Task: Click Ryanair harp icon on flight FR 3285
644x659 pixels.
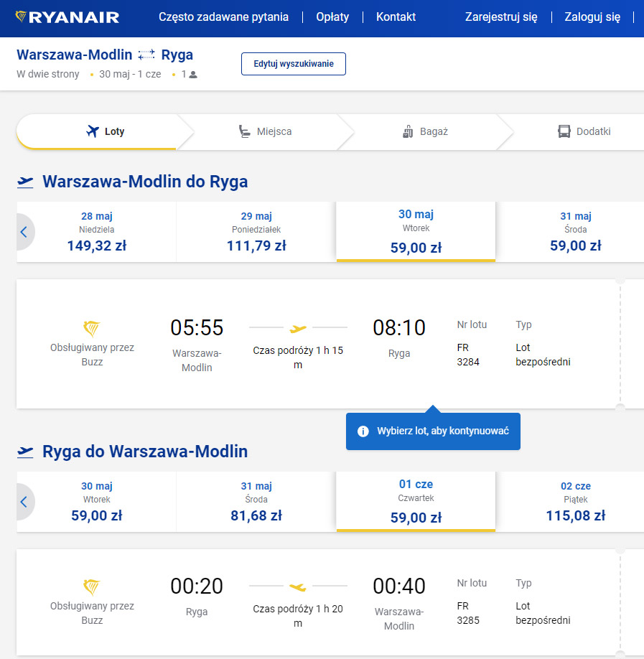Action: (92, 587)
